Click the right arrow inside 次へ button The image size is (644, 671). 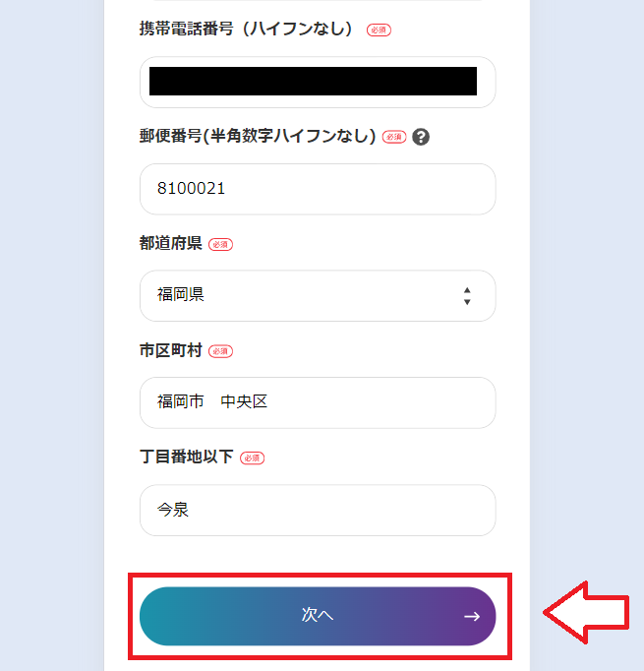click(472, 616)
